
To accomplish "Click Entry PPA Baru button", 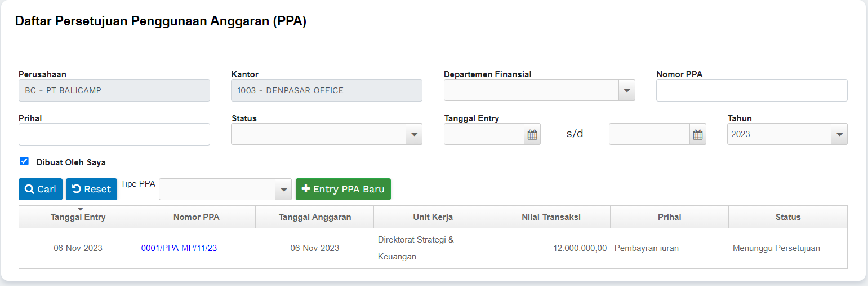I will tap(343, 190).
